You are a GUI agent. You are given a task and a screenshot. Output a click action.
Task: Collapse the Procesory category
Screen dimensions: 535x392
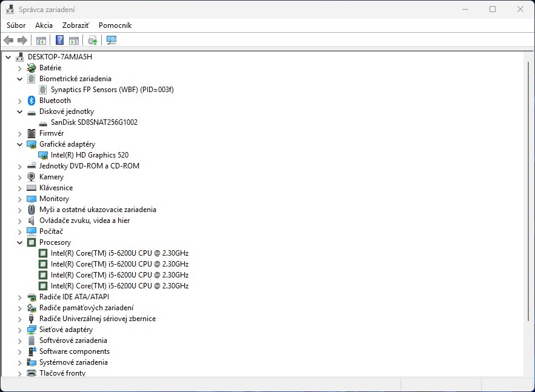(19, 242)
